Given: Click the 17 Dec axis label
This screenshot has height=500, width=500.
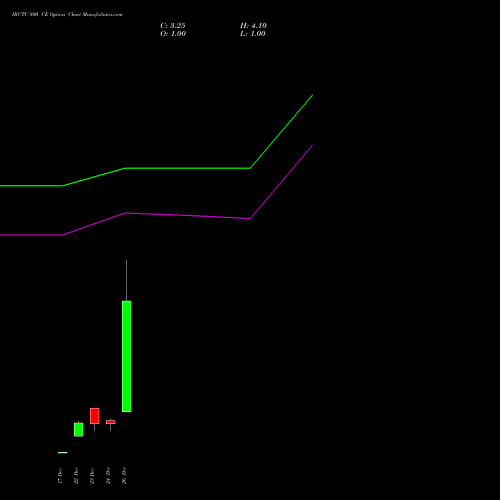Looking at the screenshot, I should pyautogui.click(x=60, y=476).
